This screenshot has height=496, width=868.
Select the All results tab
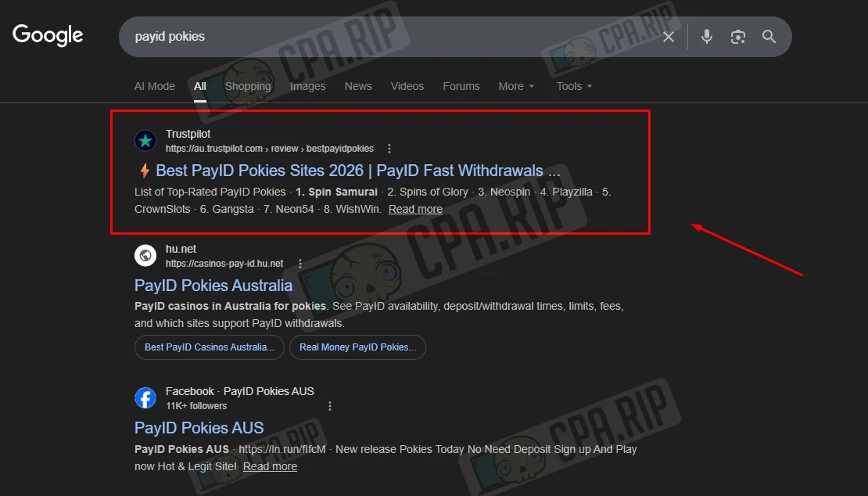pyautogui.click(x=200, y=86)
